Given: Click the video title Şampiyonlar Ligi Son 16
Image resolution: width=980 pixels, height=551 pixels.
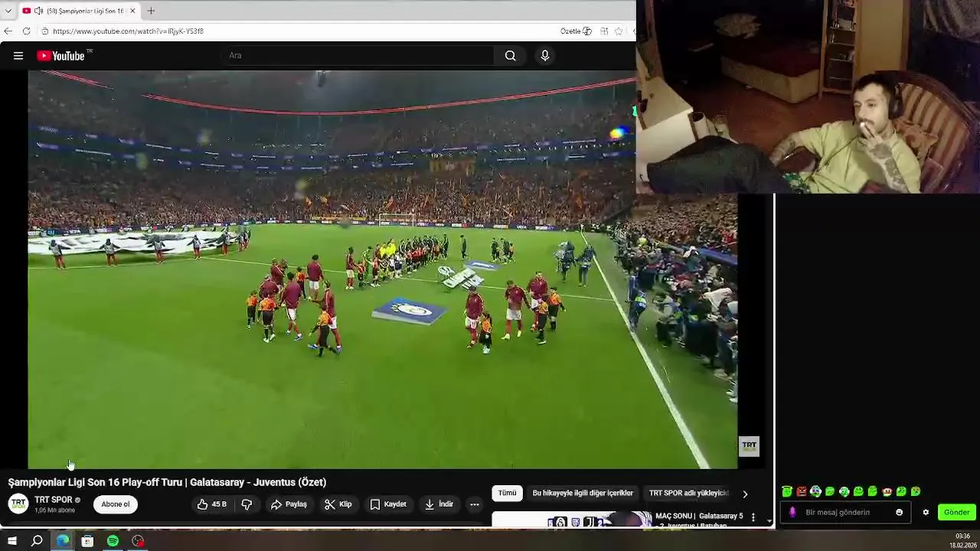Looking at the screenshot, I should click(167, 482).
